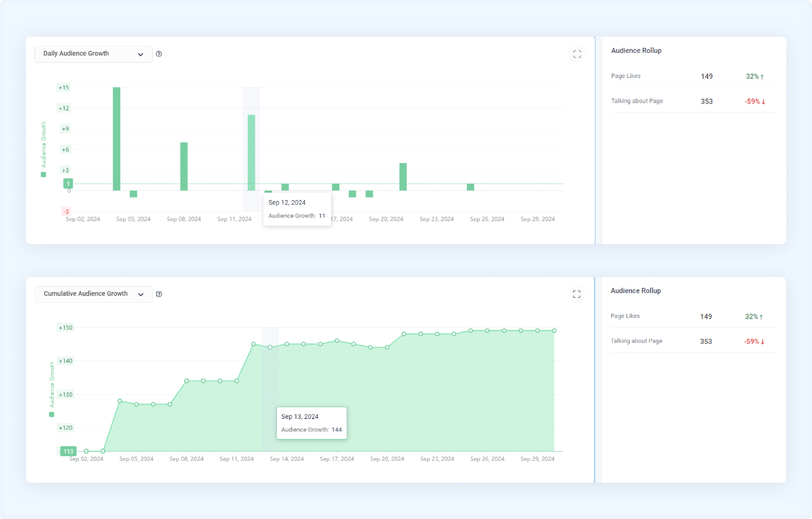812x519 pixels.
Task: Click the Sep 08 data point on the cumulative line
Action: 186,381
